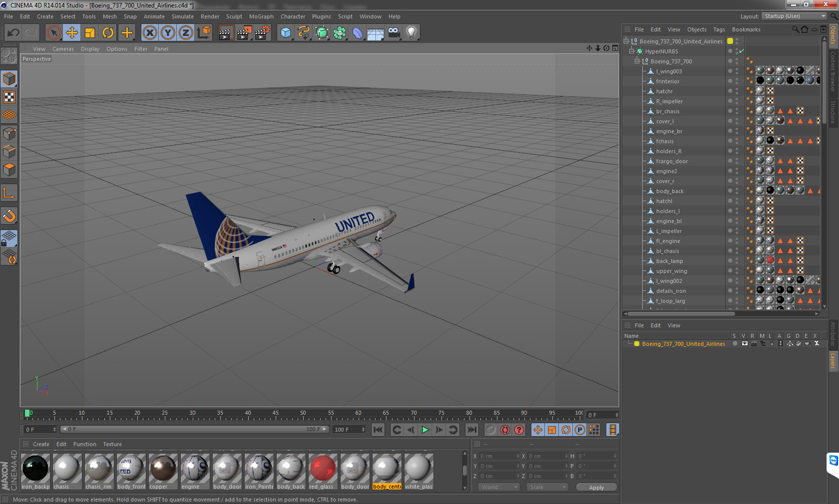Select the iron_backp material swatch

tap(35, 472)
